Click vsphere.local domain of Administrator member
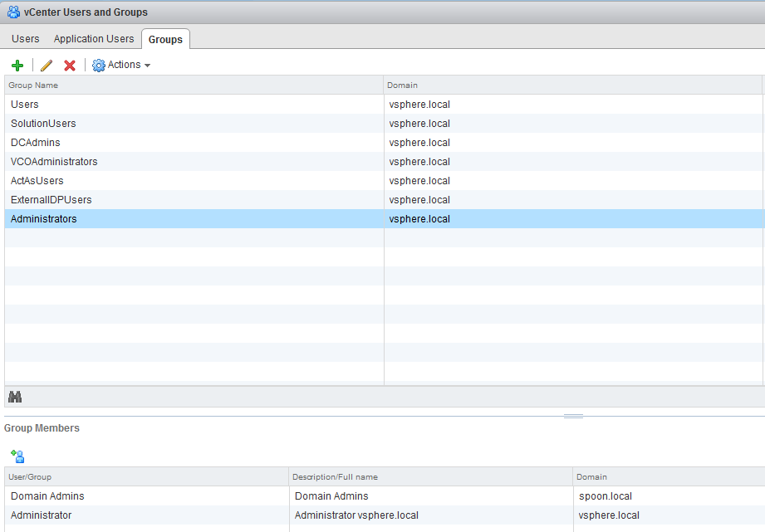The image size is (765, 532). (x=609, y=515)
